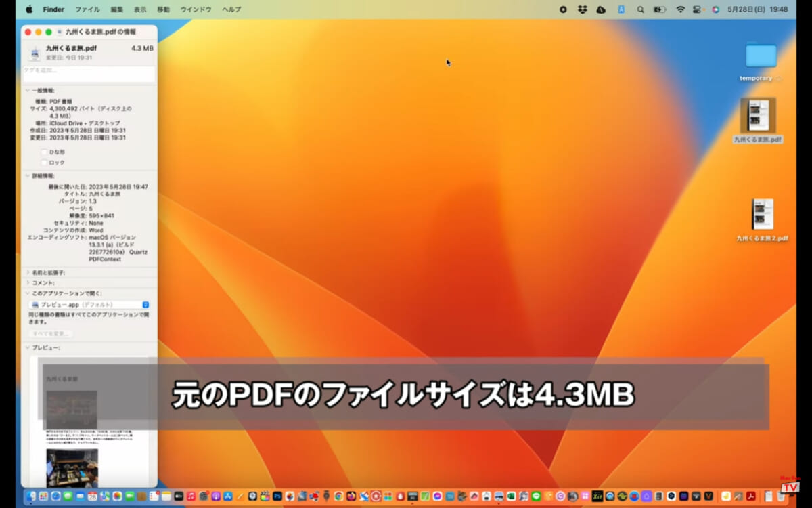Open the 編集 menu
The height and width of the screenshot is (508, 812).
coord(117,9)
